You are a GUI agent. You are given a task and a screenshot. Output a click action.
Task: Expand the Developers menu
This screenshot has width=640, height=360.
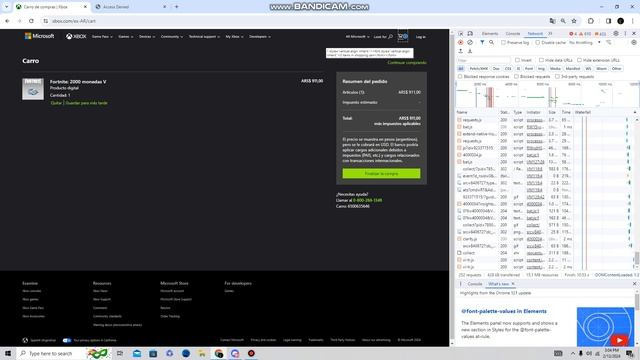260,37
